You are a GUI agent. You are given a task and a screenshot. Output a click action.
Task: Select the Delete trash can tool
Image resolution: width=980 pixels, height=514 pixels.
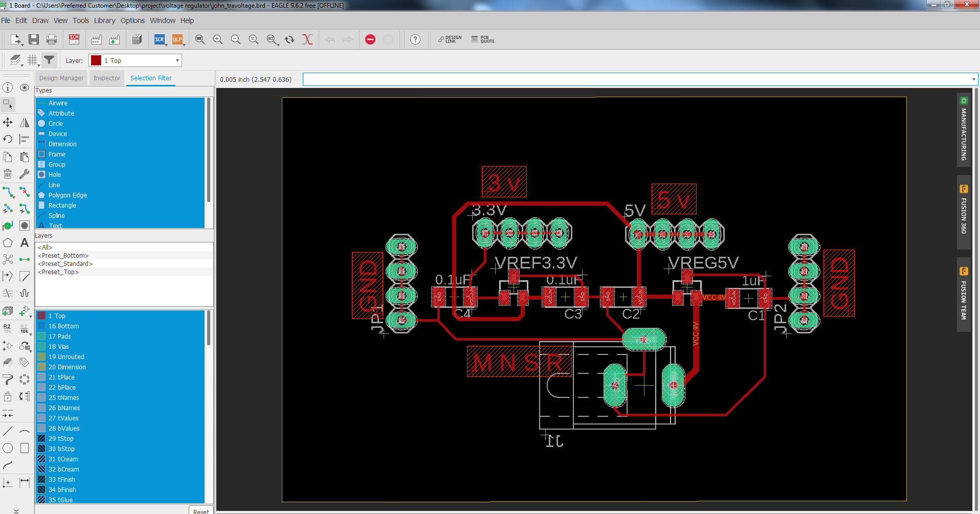(8, 174)
